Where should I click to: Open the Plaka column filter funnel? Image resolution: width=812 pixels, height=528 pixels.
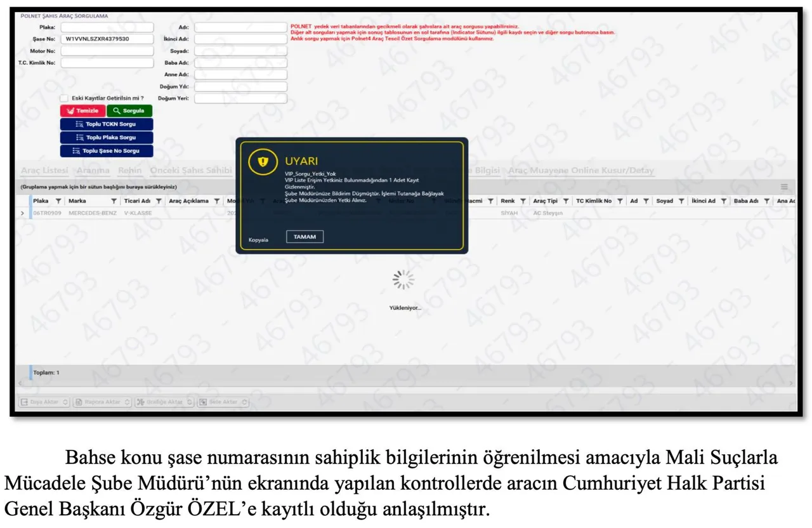click(x=57, y=201)
